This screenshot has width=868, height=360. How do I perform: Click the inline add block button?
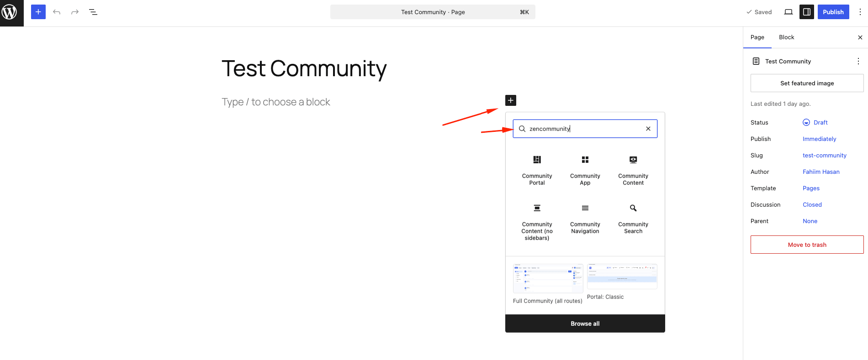point(511,100)
